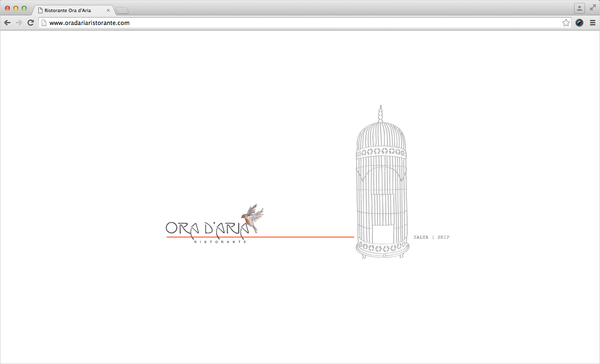Click the SKIP link

point(443,237)
